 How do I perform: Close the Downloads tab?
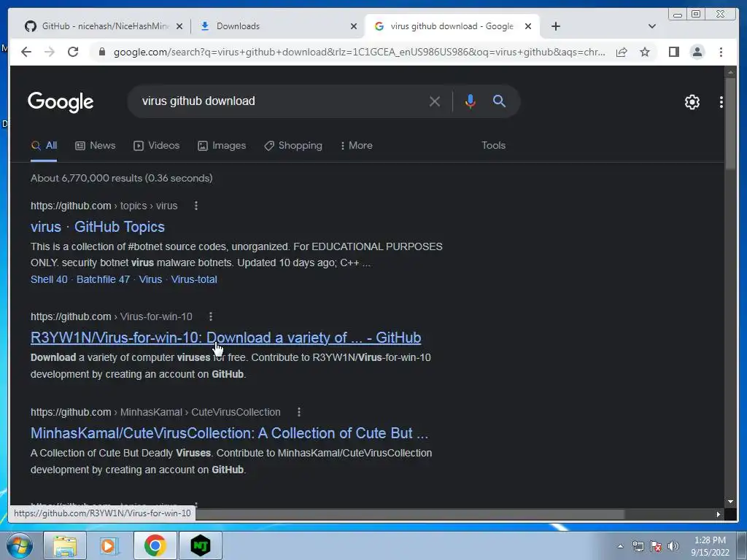[354, 26]
